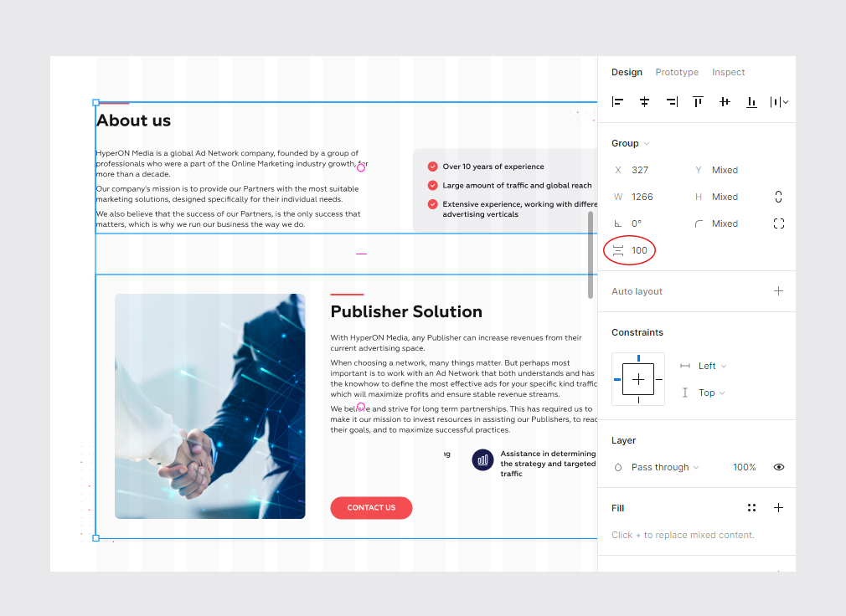This screenshot has height=616, width=846.
Task: Add auto layout with plus icon
Action: pyautogui.click(x=778, y=291)
